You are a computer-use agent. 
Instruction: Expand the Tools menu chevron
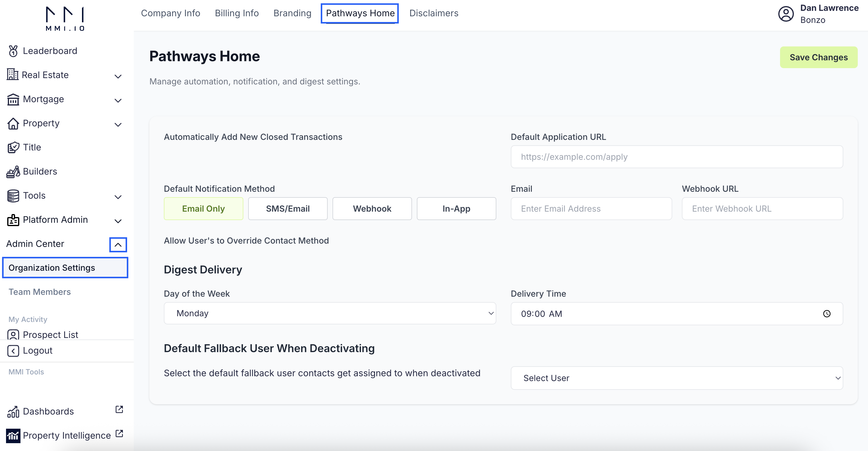click(118, 197)
